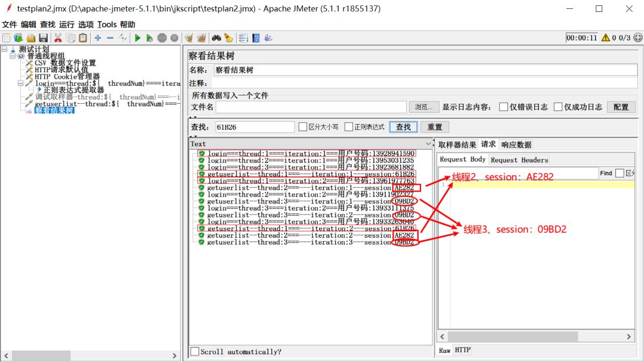644x362 pixels.
Task: Enable Scroll automatically at the bottom
Action: click(x=194, y=351)
